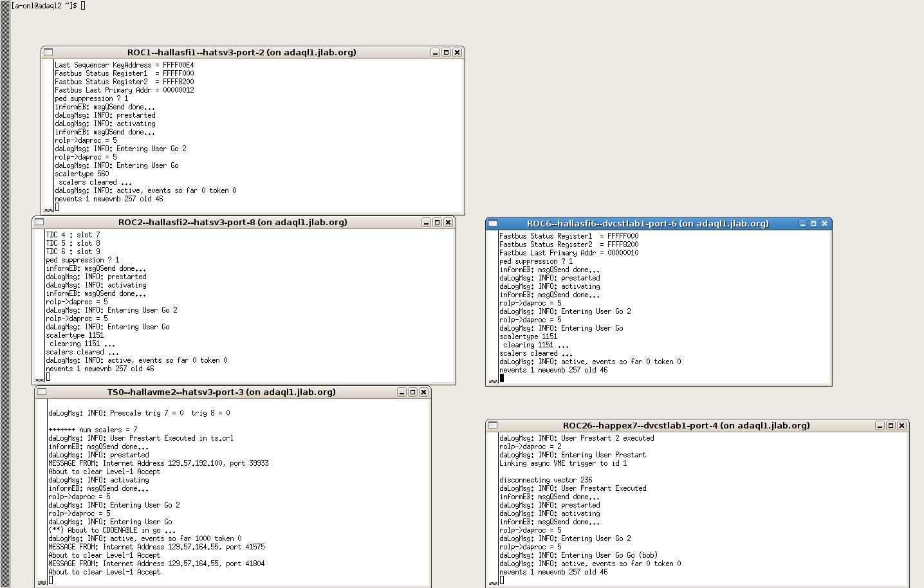This screenshot has height=588, width=924.
Task: Click 'clearing 1151 ...' line in ROC2
Action: [x=82, y=344]
